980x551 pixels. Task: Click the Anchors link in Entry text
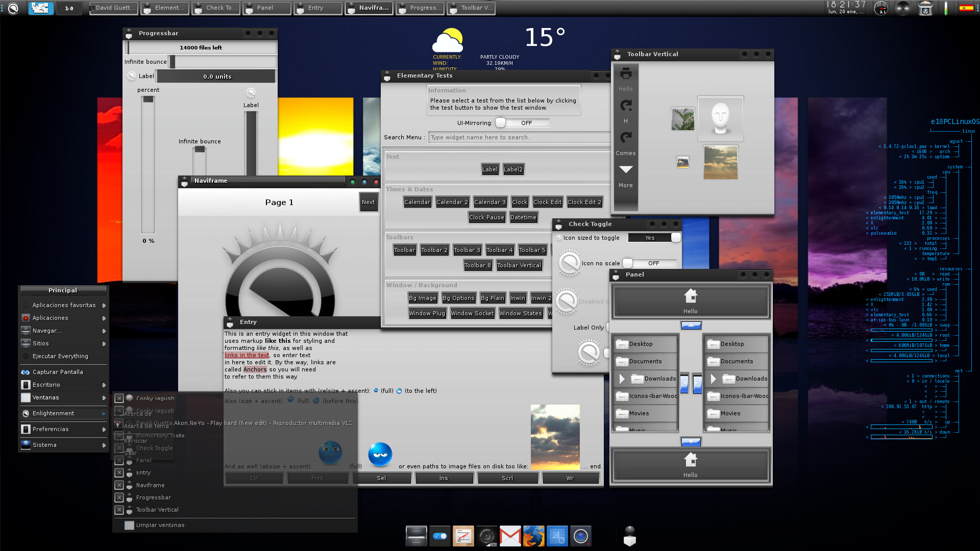coord(255,369)
